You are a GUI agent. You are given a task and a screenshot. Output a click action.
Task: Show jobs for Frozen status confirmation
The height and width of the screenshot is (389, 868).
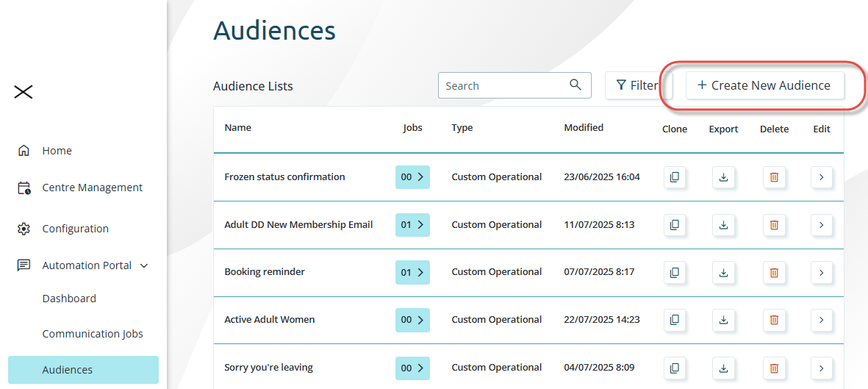tap(412, 177)
